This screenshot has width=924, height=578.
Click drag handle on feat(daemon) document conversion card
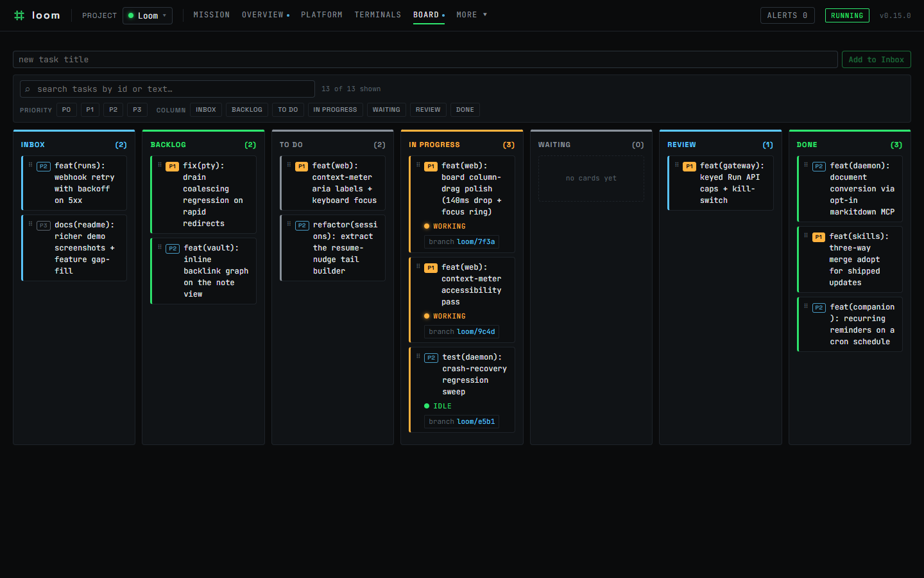[x=807, y=165]
